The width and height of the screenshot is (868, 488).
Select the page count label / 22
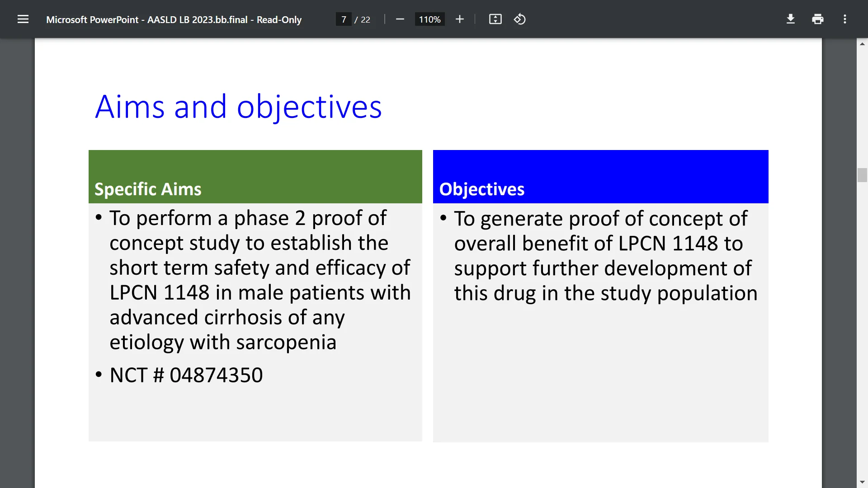point(363,19)
